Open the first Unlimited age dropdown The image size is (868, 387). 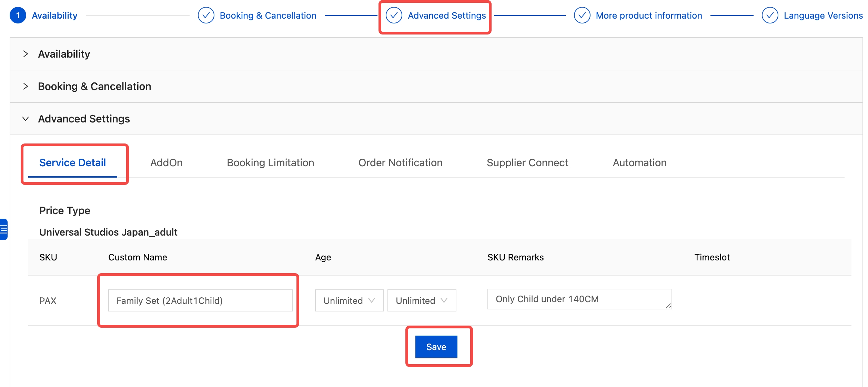[349, 300]
